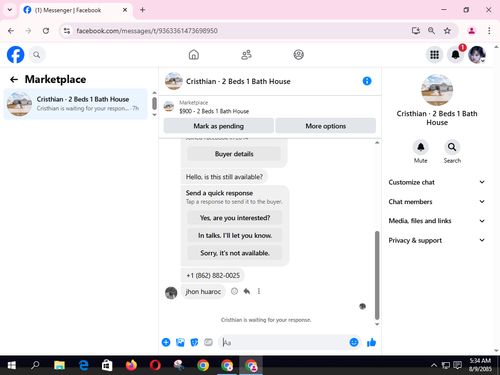Viewport: 500px width, 375px height.
Task: Go back using the Marketplace back arrow
Action: click(14, 79)
